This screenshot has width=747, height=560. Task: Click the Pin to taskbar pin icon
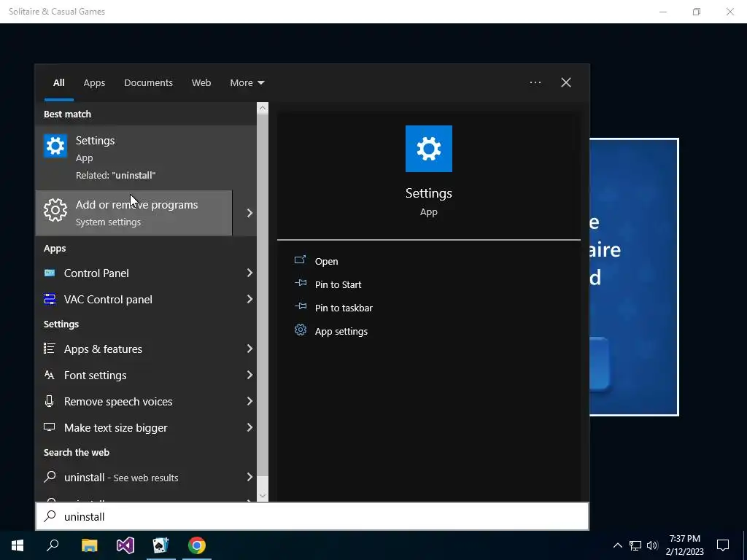click(x=300, y=307)
